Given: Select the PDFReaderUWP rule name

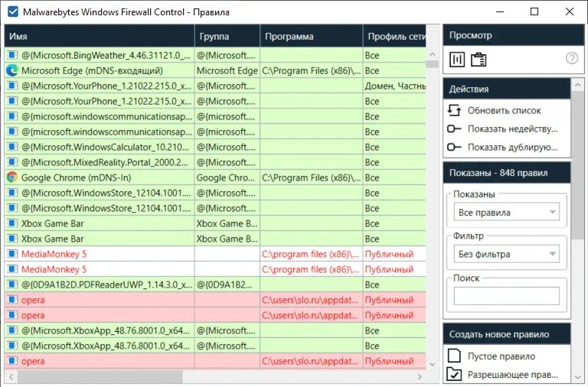Looking at the screenshot, I should point(107,285).
